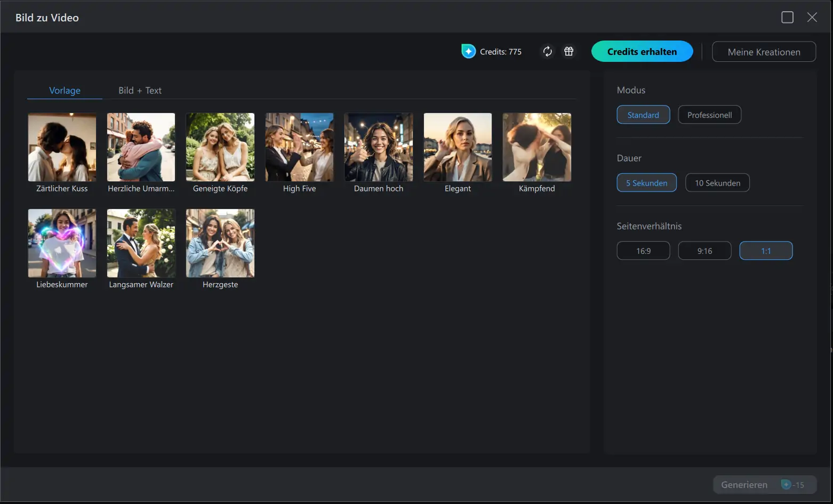
Task: Click the Credits 775 badge icon
Action: [x=468, y=51]
